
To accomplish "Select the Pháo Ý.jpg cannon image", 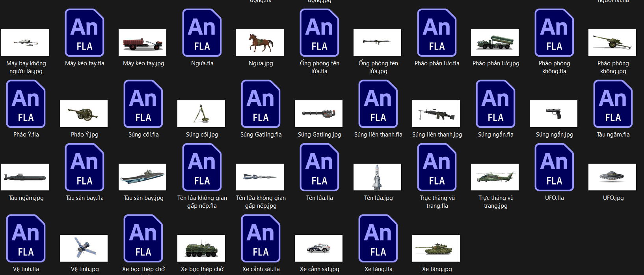I will 84,114.
